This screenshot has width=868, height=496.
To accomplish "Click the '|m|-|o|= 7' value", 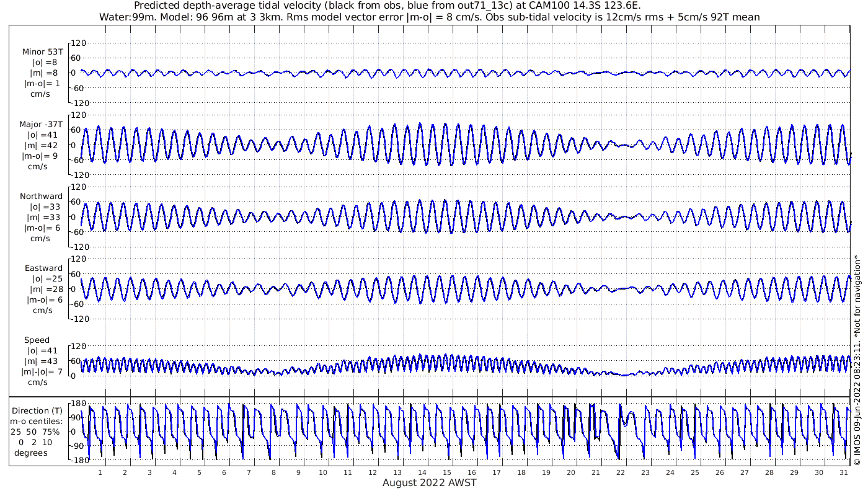I will click(41, 371).
